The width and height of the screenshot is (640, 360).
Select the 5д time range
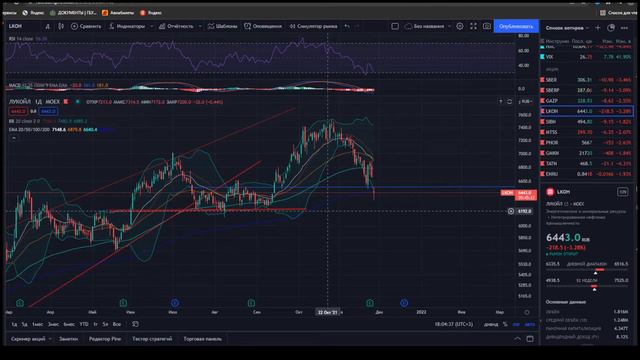24,324
